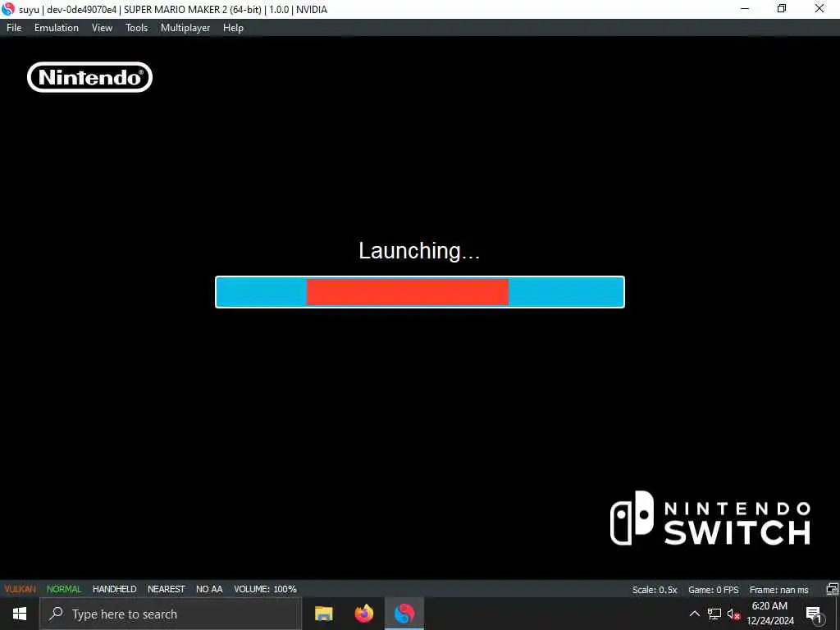
Task: Open the File menu
Action: tap(14, 28)
